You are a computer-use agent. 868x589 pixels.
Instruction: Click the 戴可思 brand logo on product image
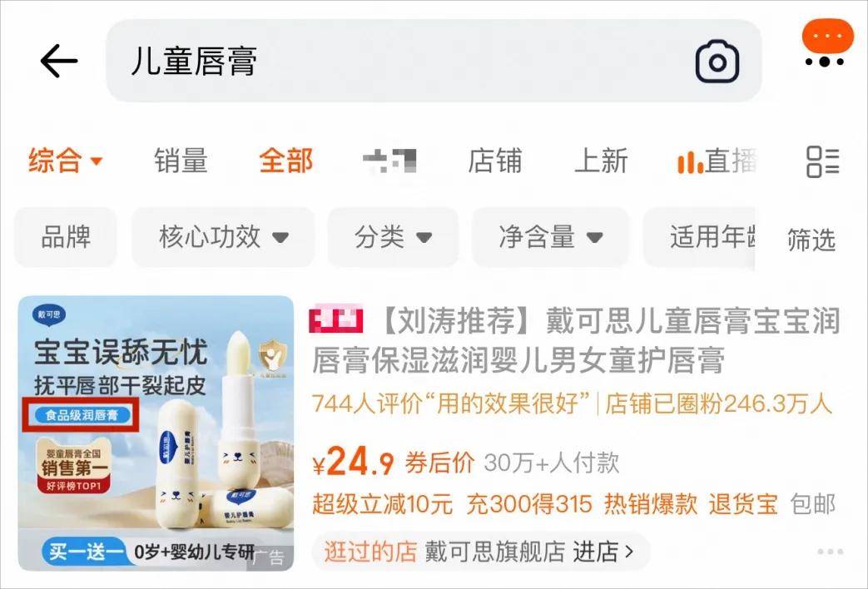(x=49, y=314)
